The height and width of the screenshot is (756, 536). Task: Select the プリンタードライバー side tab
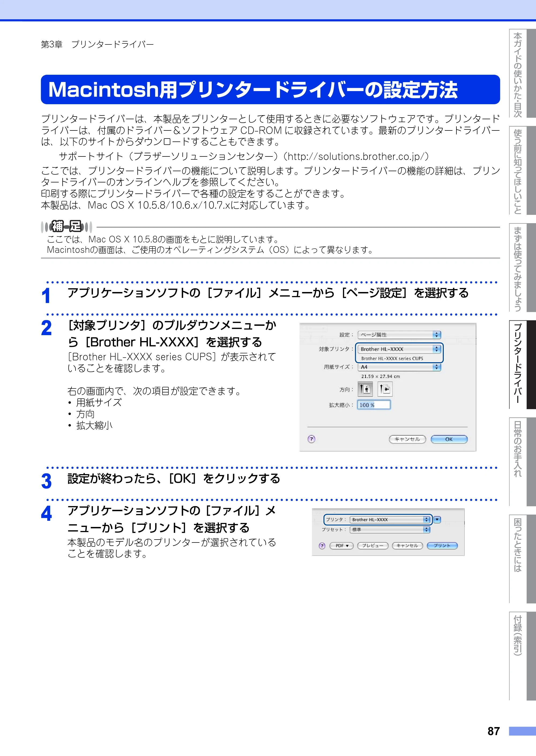[522, 365]
